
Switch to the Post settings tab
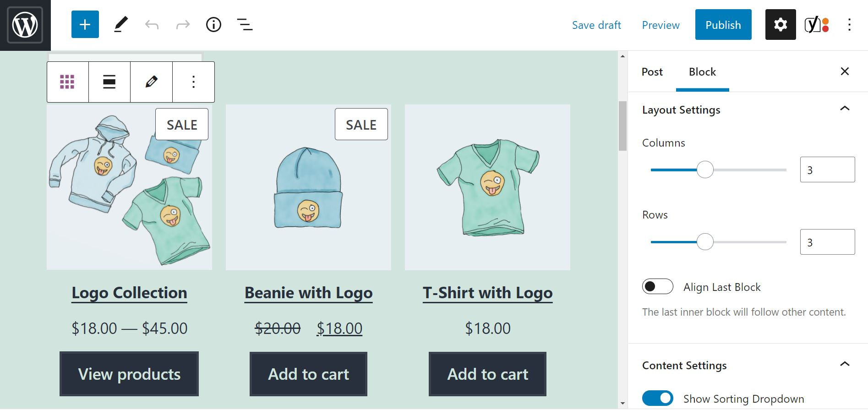click(652, 72)
